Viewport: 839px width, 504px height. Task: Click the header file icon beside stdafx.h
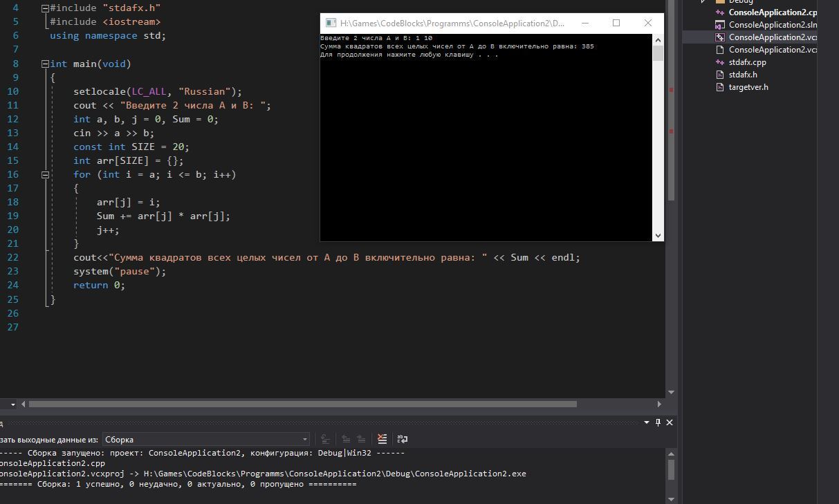coord(720,75)
